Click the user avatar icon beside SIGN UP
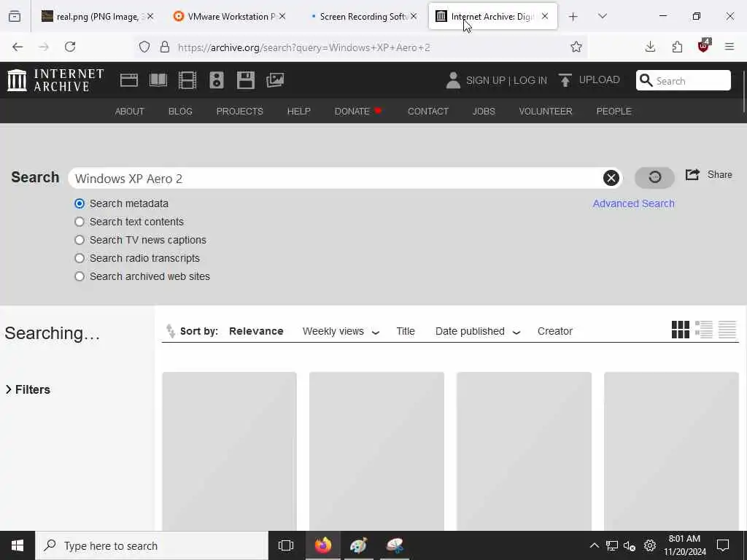Viewport: 747px width, 560px height. pyautogui.click(x=453, y=80)
